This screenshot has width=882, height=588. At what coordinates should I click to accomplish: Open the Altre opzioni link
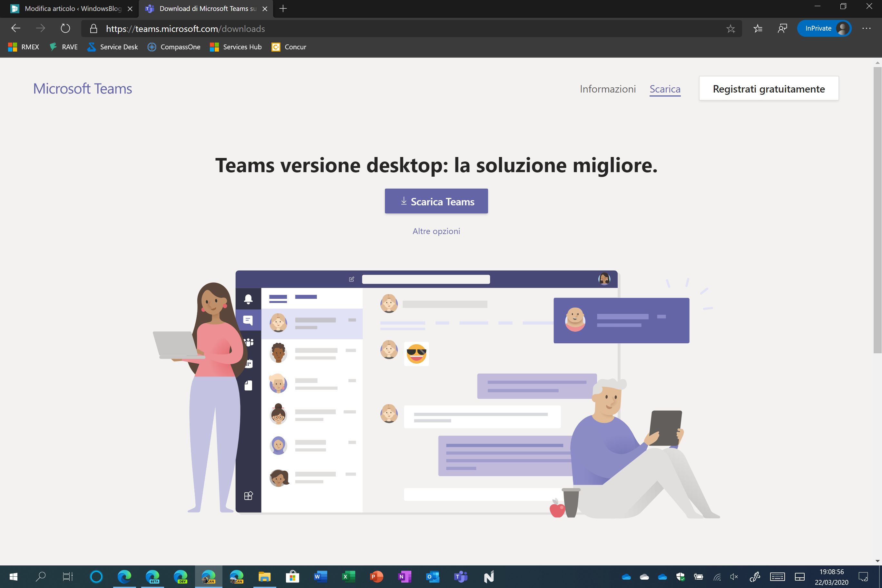[x=436, y=231]
